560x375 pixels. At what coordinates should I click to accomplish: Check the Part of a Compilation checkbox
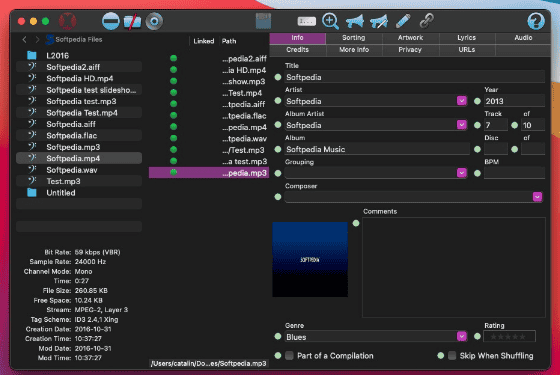pos(289,355)
